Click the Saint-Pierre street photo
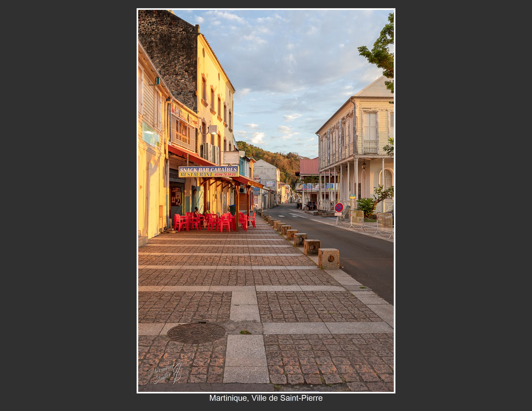This screenshot has width=532, height=411. 266,201
